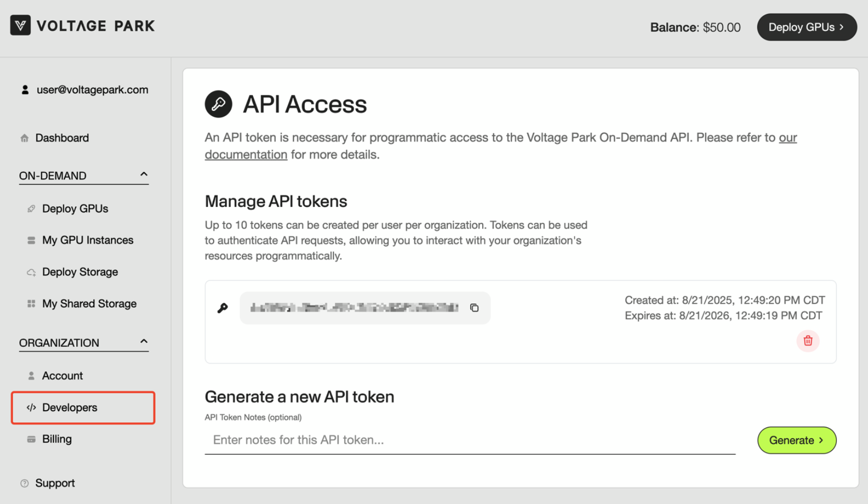Collapse the ON-DEMAND section
Screen dimensions: 868x504
pos(144,175)
